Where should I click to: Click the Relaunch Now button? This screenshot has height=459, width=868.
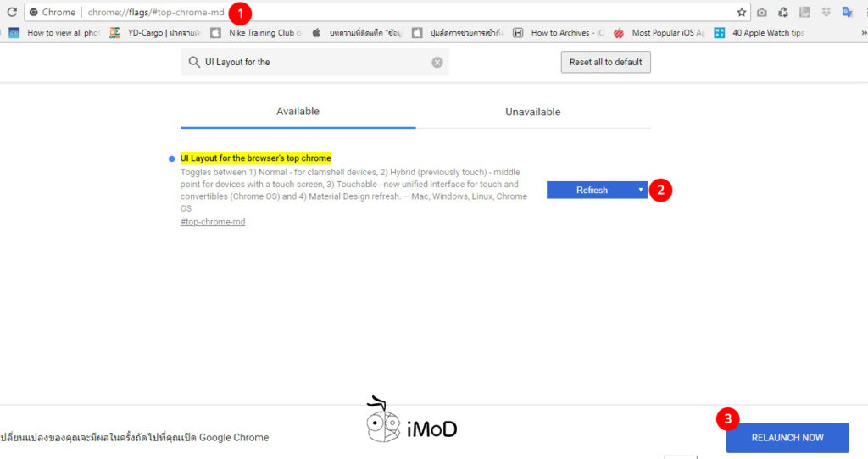point(787,438)
